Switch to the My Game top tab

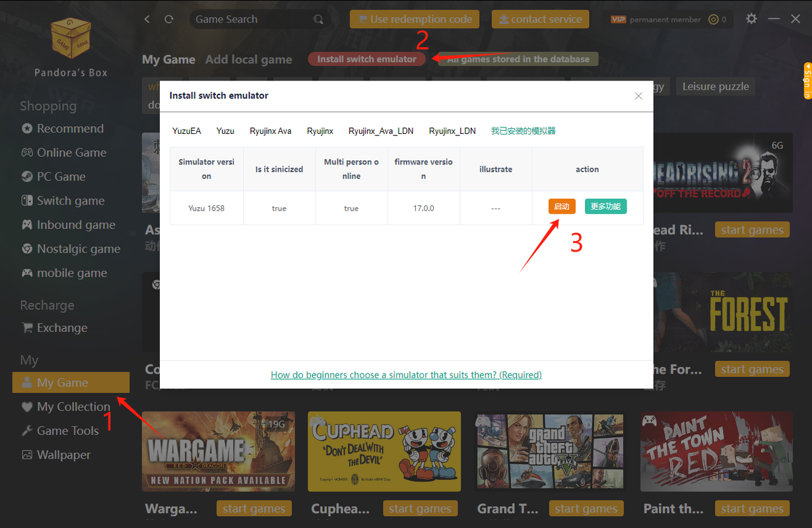(168, 59)
